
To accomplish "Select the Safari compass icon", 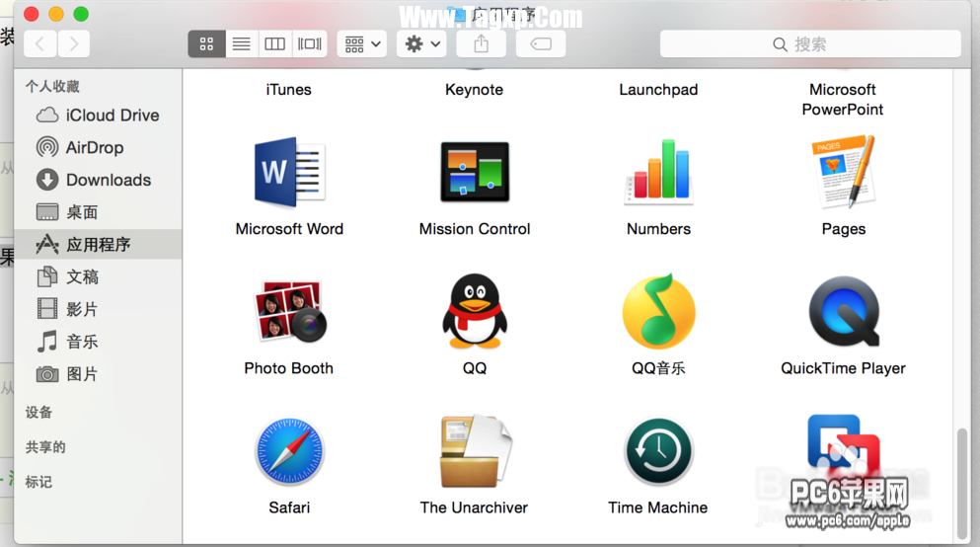I will point(289,451).
